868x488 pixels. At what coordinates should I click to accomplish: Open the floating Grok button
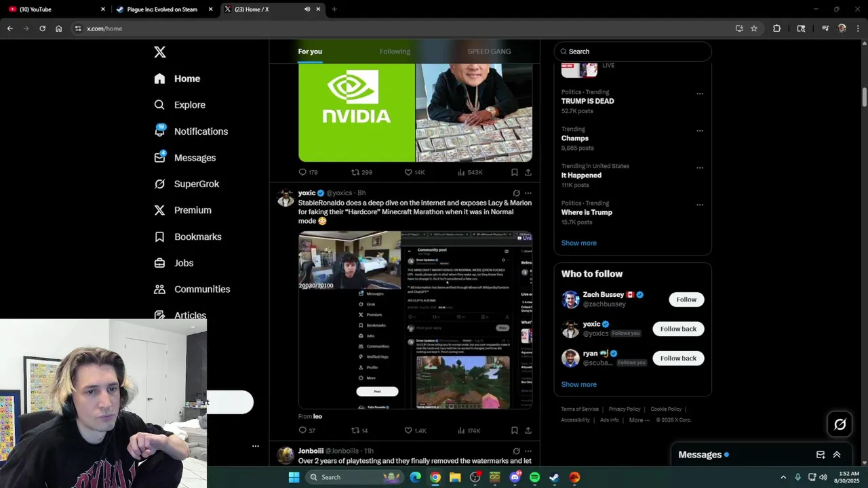coord(840,424)
